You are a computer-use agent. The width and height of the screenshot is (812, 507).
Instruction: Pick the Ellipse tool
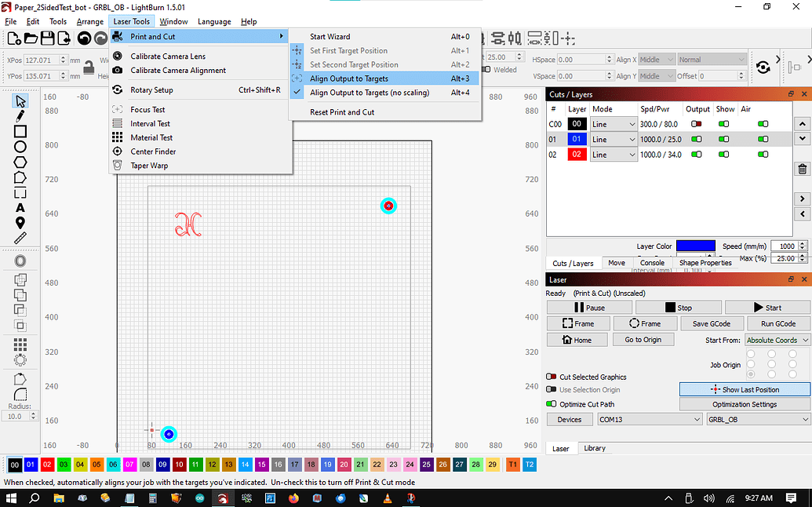20,147
